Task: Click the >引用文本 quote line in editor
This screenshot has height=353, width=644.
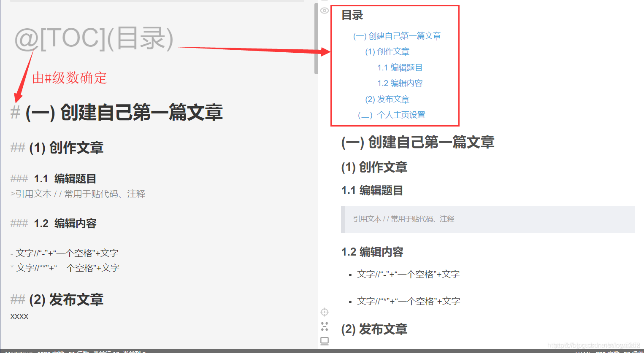Action: (78, 194)
